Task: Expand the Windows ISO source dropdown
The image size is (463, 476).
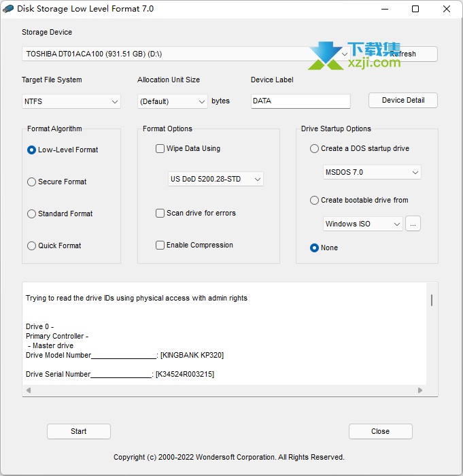Action: (x=363, y=224)
